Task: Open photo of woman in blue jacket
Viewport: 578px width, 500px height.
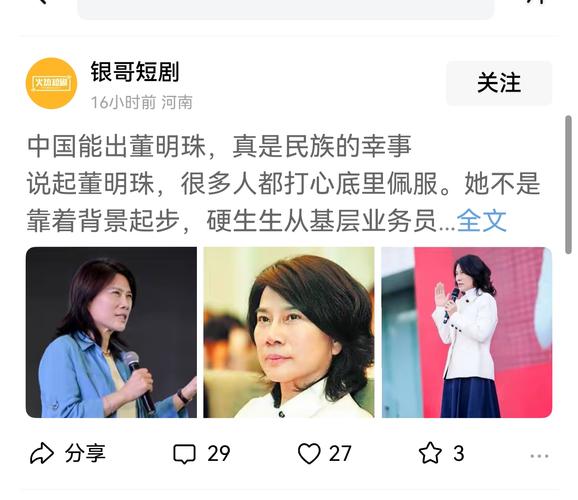Action: pos(111,332)
